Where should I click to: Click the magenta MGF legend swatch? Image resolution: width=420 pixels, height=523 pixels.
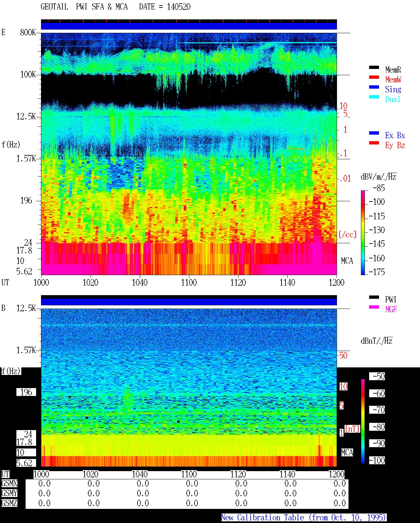(x=374, y=307)
